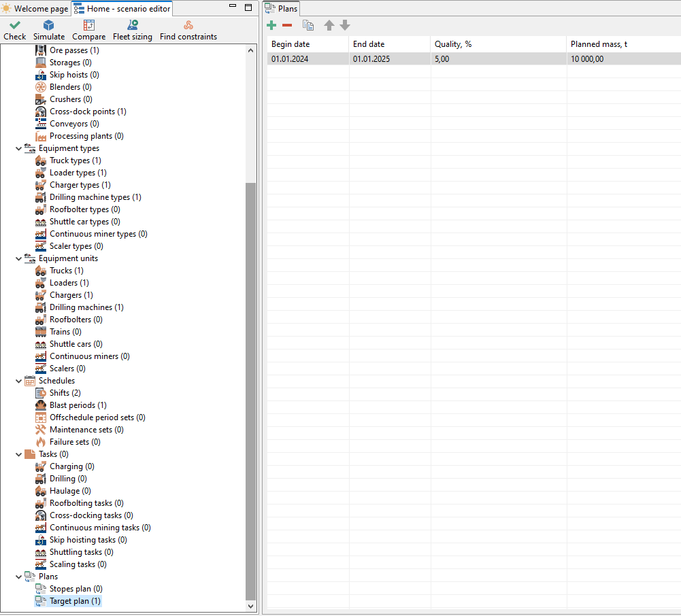Viewport: 681px width, 616px height.
Task: Open Loaders (1) tree item
Action: tap(69, 283)
